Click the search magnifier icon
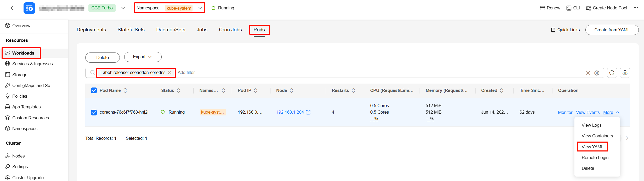The width and height of the screenshot is (644, 181). pyautogui.click(x=93, y=73)
